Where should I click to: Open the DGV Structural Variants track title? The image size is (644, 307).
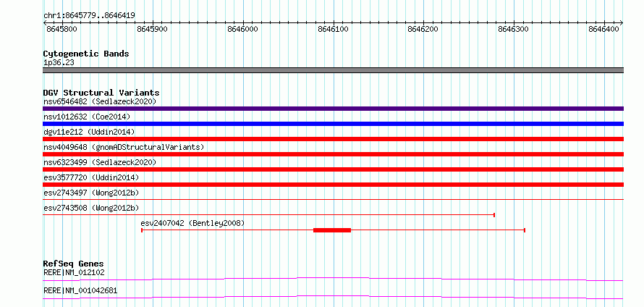101,93
